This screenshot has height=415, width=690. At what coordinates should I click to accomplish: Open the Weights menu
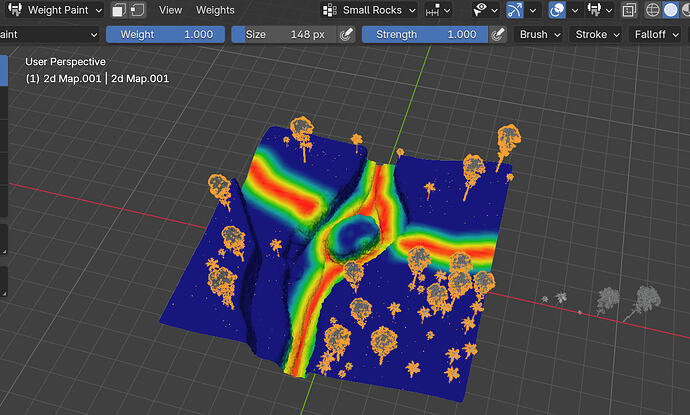click(x=215, y=10)
